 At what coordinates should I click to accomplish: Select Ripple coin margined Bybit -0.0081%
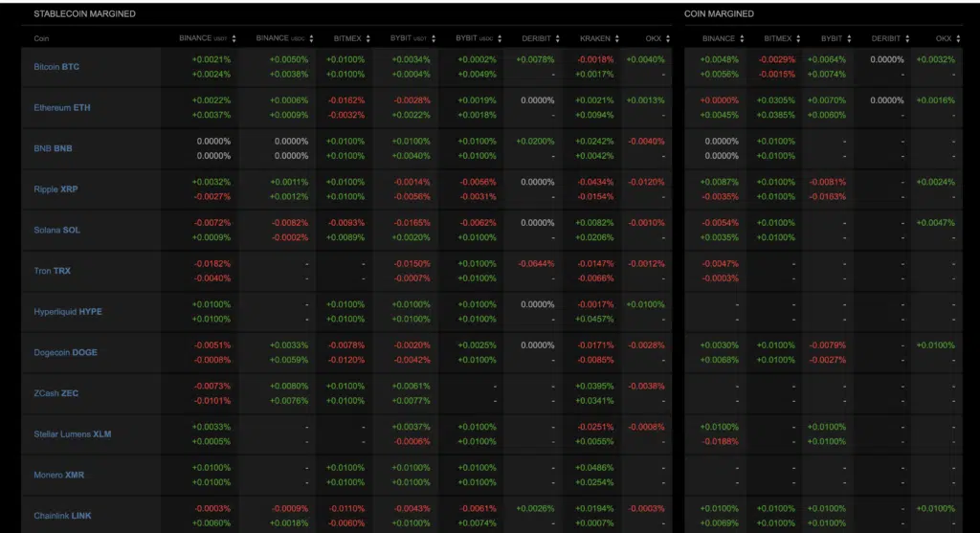click(x=828, y=182)
